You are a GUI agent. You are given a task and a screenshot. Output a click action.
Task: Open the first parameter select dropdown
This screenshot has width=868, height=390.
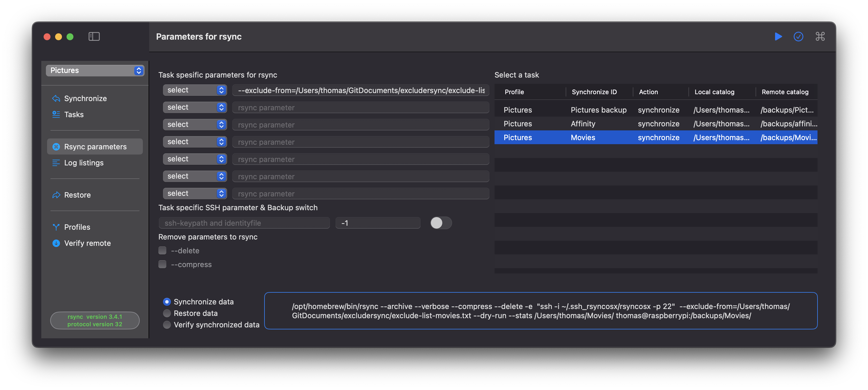[x=195, y=90]
